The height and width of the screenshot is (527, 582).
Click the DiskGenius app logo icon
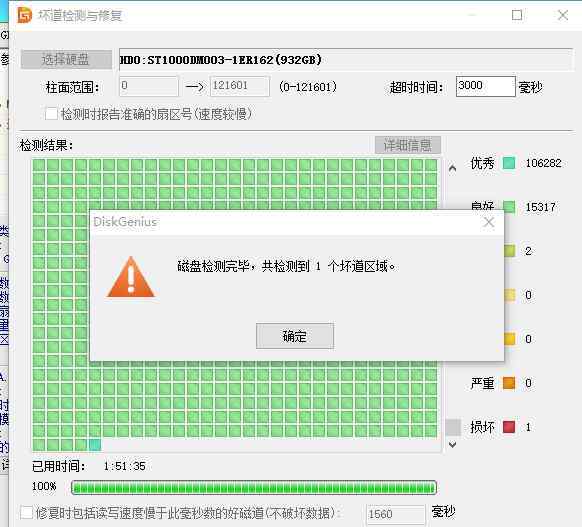25,15
